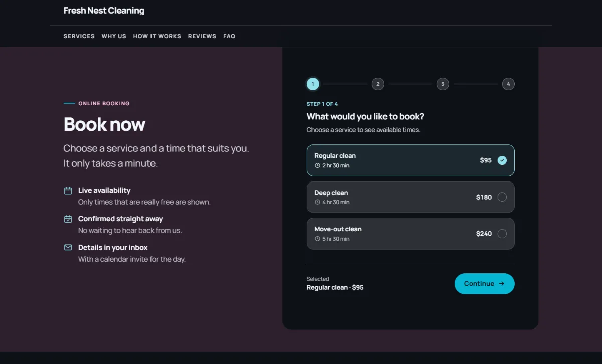Viewport: 602px width, 364px height.
Task: Choose the Deep clean service option
Action: point(410,197)
